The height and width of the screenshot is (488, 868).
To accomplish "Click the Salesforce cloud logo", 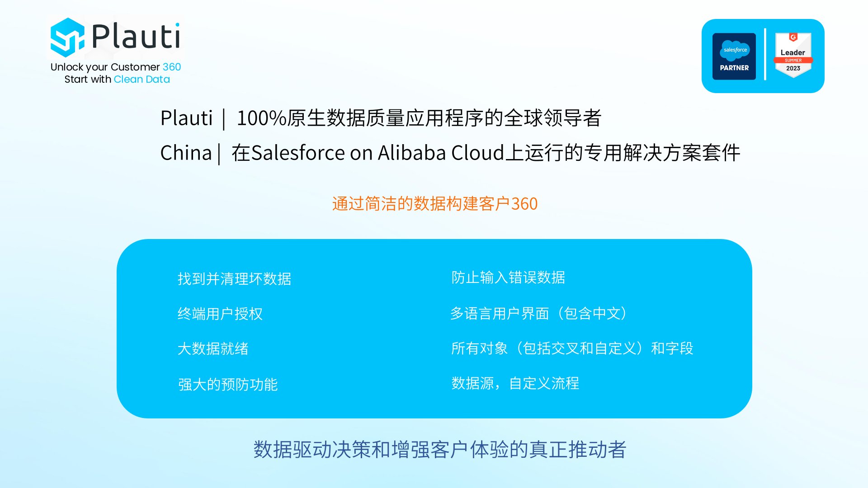I will click(x=735, y=50).
